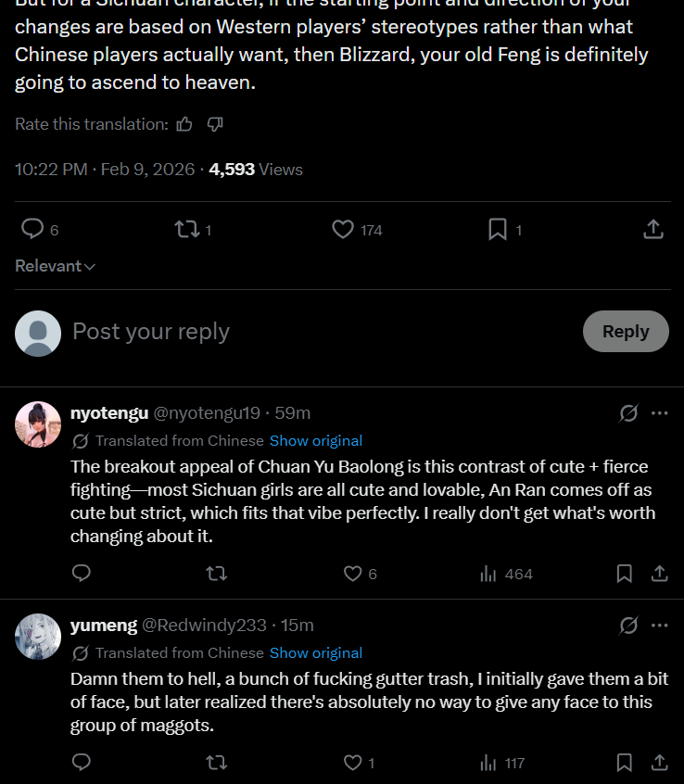Rate translation with thumbs up
684x784 pixels.
184,124
